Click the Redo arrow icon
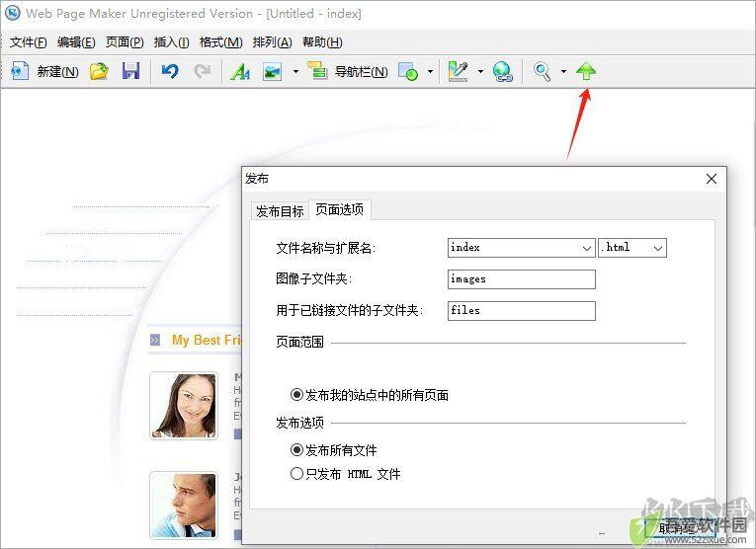This screenshot has width=756, height=549. (202, 71)
